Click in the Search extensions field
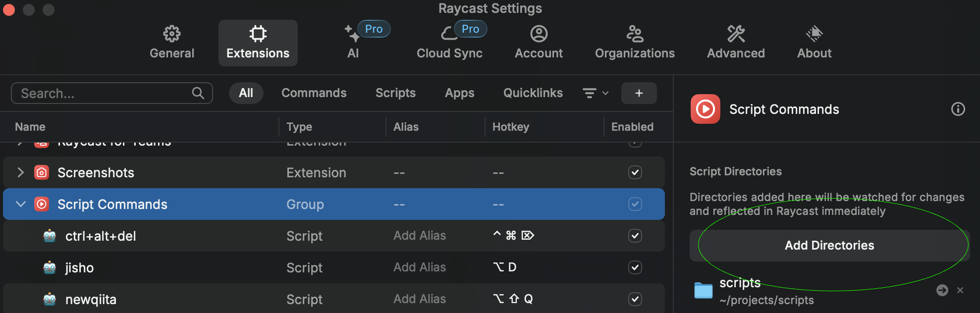Image resolution: width=980 pixels, height=313 pixels. [112, 93]
